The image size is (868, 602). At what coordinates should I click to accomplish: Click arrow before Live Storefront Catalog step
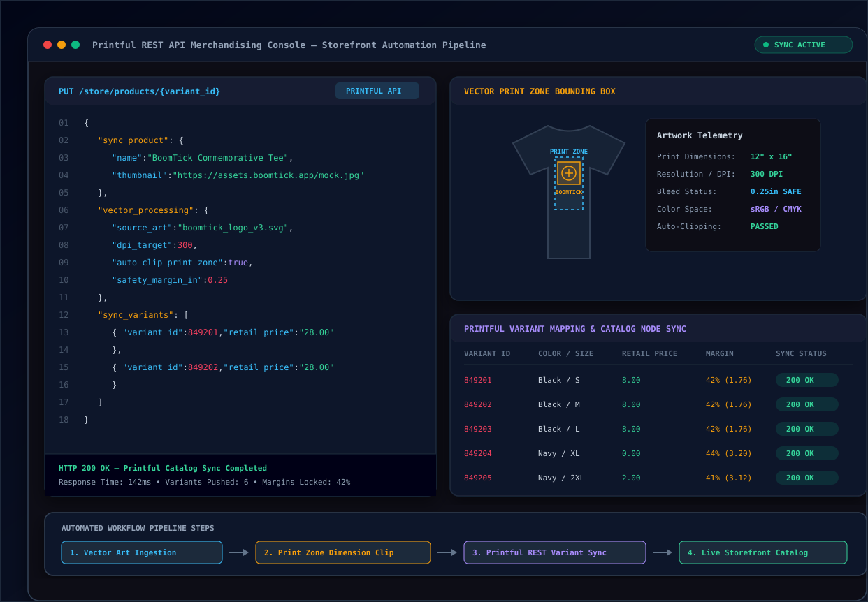pos(663,552)
